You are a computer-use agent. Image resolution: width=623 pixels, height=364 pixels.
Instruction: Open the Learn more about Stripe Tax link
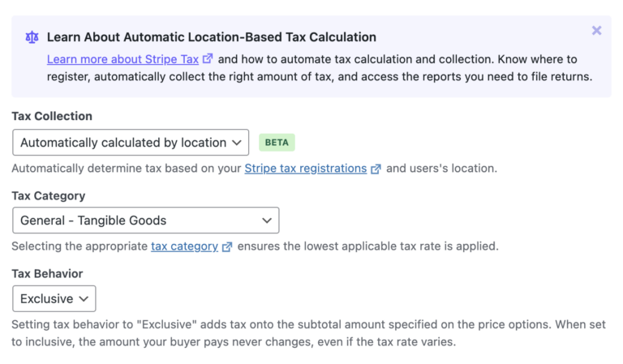(122, 59)
